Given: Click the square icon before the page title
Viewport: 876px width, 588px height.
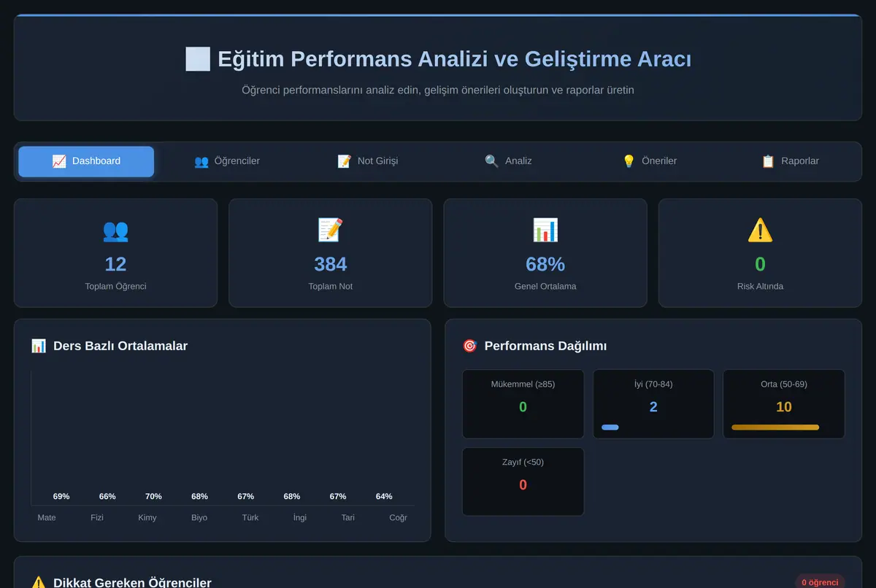Looking at the screenshot, I should 198,59.
